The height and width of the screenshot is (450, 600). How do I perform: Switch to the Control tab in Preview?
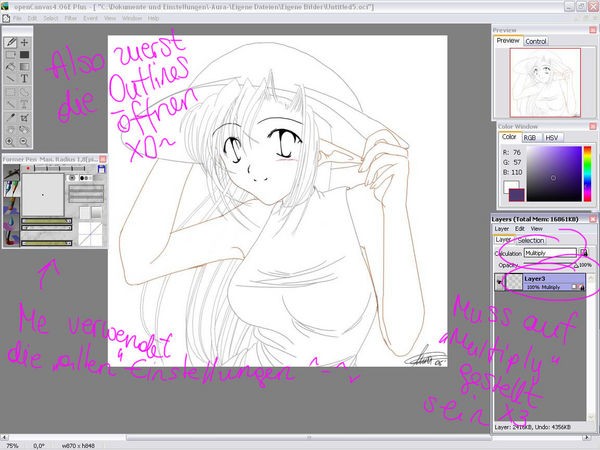pyautogui.click(x=536, y=41)
